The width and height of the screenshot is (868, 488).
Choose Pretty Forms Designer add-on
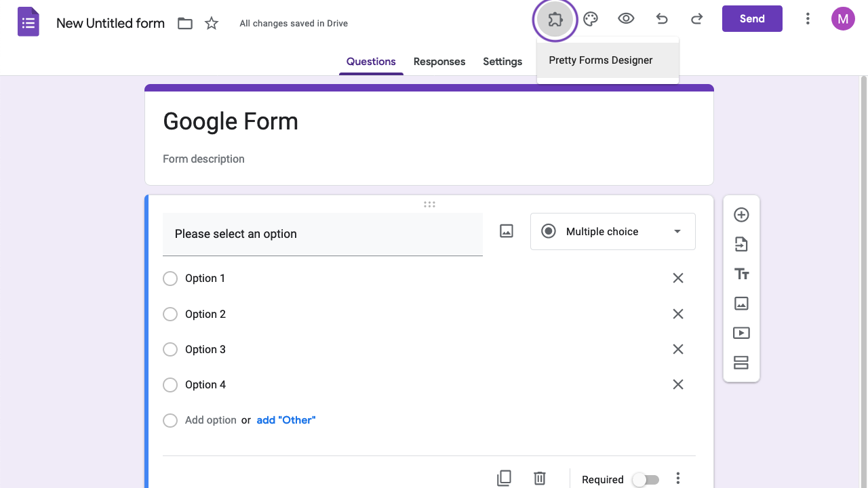pos(608,60)
